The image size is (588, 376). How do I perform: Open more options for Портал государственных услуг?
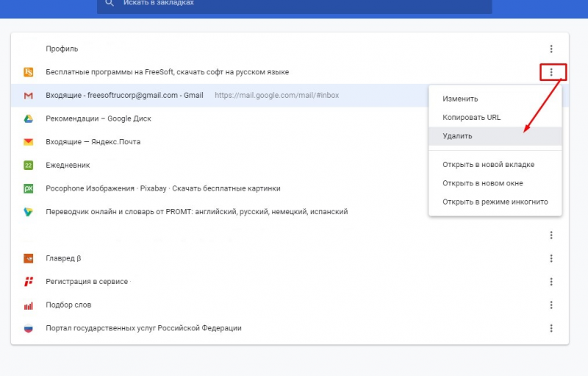pos(551,328)
